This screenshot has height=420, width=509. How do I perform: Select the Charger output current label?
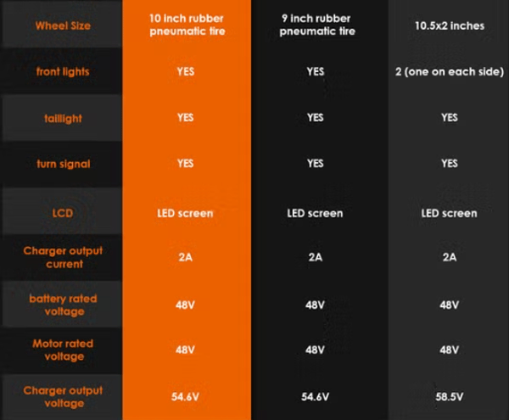pyautogui.click(x=63, y=257)
